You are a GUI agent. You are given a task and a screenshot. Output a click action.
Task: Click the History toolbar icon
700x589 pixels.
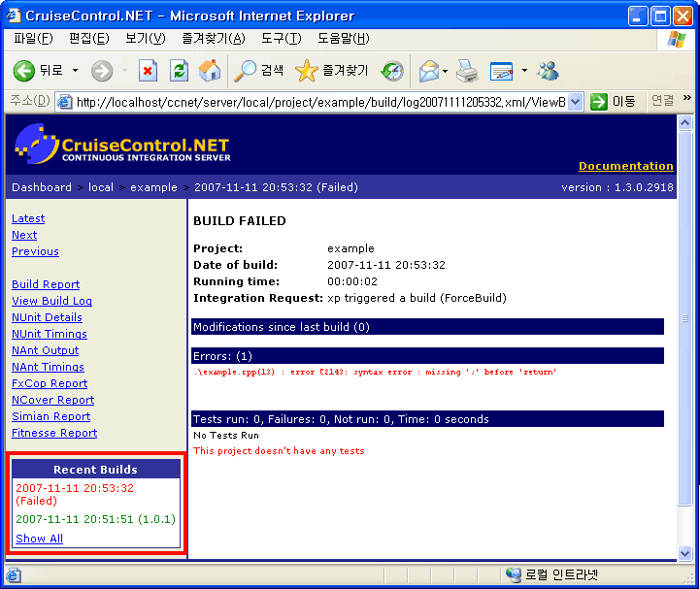[x=392, y=71]
